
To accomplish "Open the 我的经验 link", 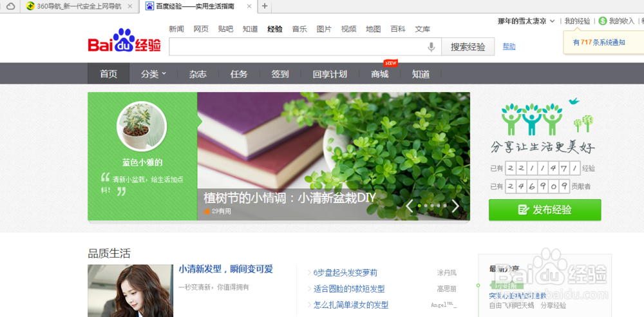I will tap(577, 21).
